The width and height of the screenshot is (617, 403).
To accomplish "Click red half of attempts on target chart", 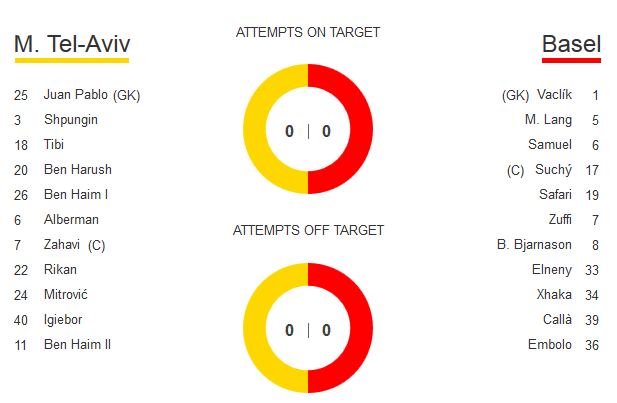I will [358, 130].
